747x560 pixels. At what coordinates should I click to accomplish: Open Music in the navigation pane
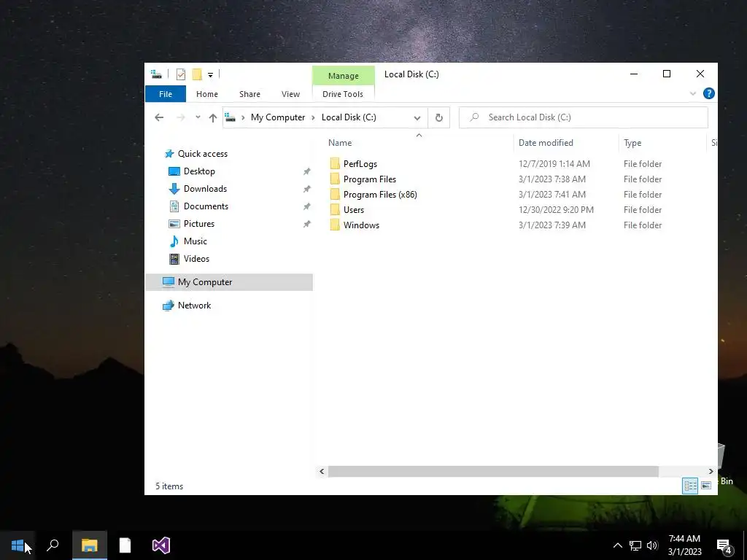coord(196,241)
